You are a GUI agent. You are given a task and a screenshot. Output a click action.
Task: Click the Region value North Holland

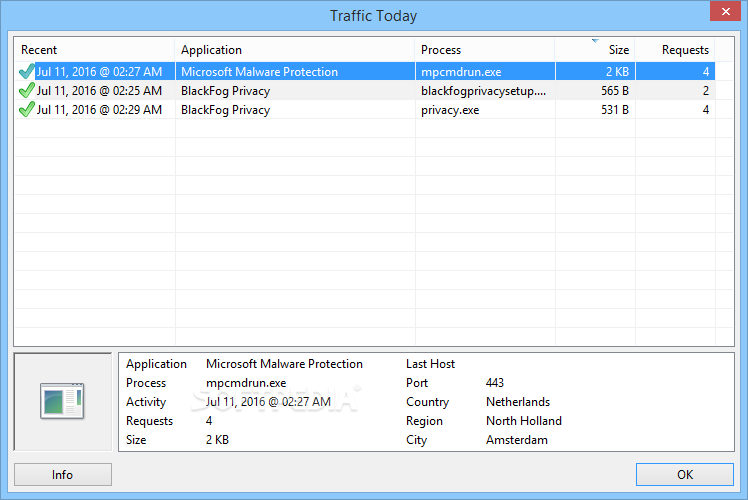524,421
